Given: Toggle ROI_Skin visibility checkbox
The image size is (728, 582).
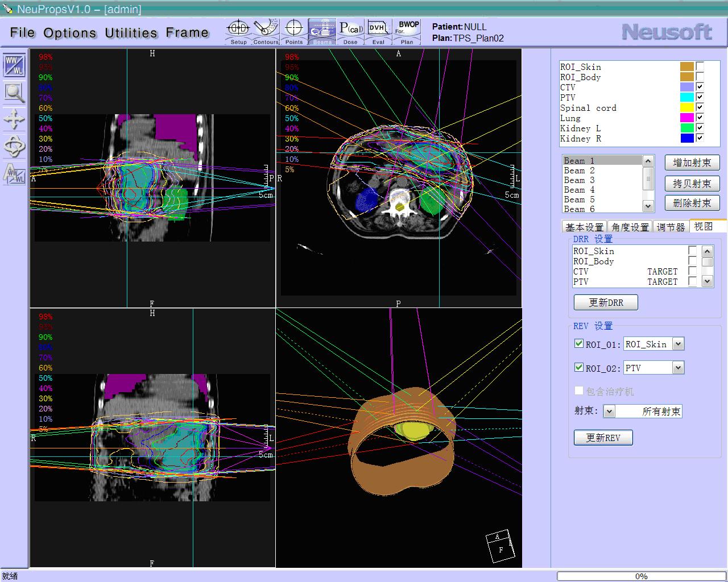Looking at the screenshot, I should pyautogui.click(x=700, y=66).
